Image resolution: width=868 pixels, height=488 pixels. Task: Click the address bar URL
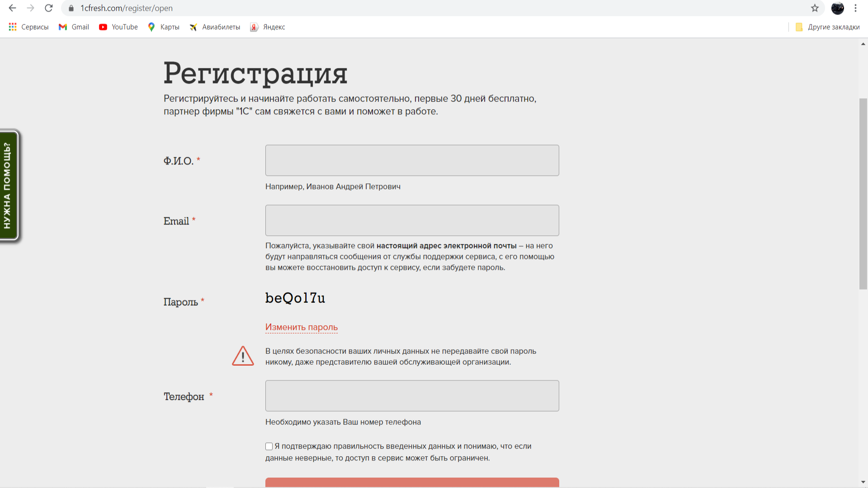(x=127, y=8)
